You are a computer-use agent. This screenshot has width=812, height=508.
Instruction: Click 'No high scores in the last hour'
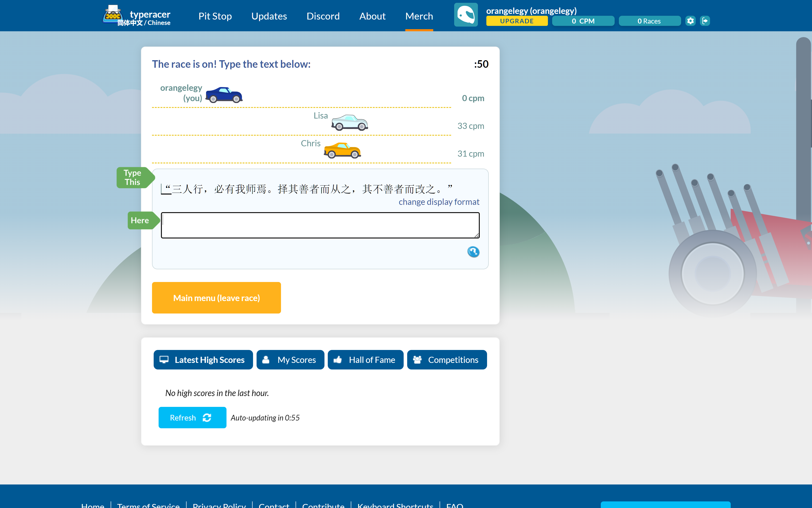click(x=217, y=393)
